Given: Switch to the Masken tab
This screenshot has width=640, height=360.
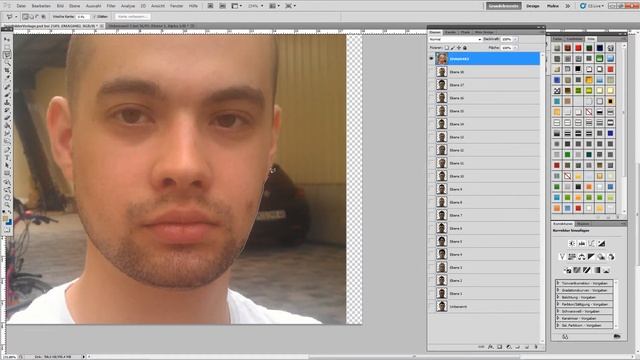Looking at the screenshot, I should click(x=583, y=224).
